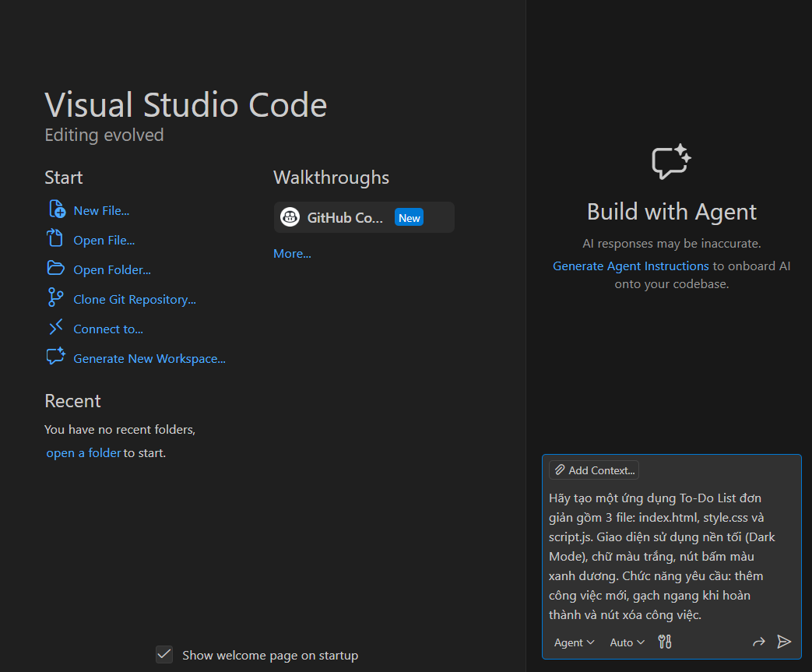Viewport: 812px width, 672px height.
Task: Click the share chat arrow icon
Action: pyautogui.click(x=759, y=642)
